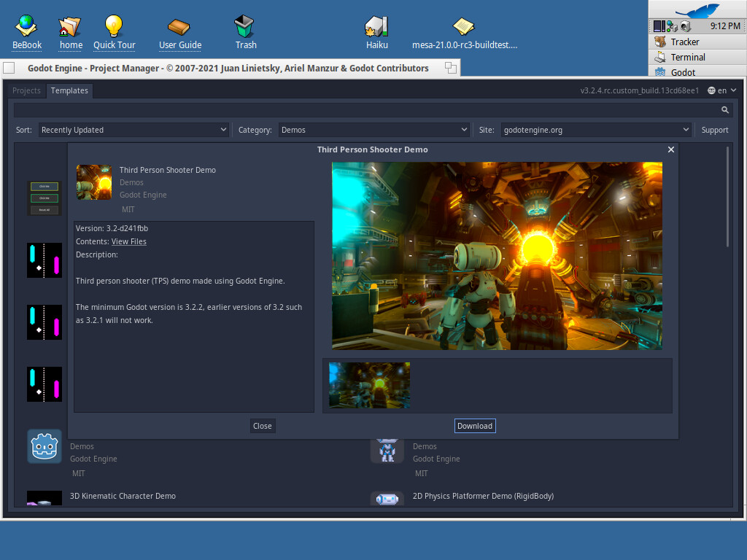Screen dimensions: 747x560
Task: Click the first Pong demo thumbnail icon
Action: click(44, 260)
